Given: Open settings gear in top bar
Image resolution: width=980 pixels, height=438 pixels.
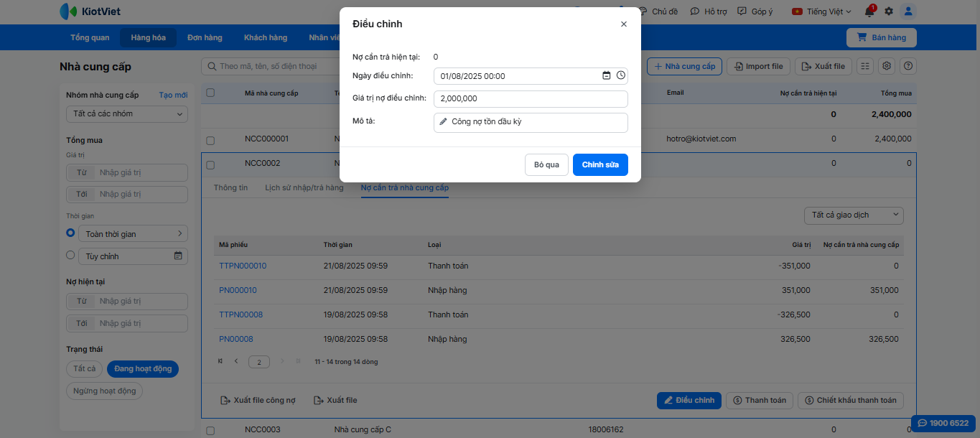Looking at the screenshot, I should tap(889, 11).
